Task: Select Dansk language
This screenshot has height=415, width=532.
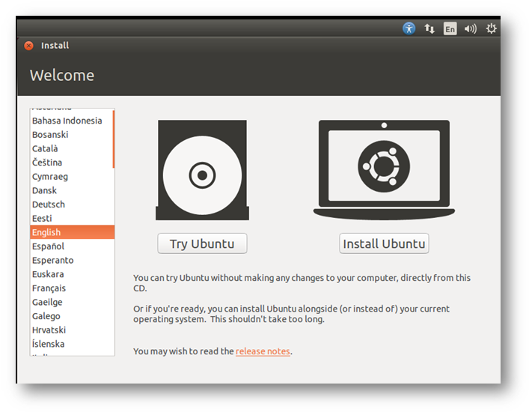Action: (x=72, y=190)
